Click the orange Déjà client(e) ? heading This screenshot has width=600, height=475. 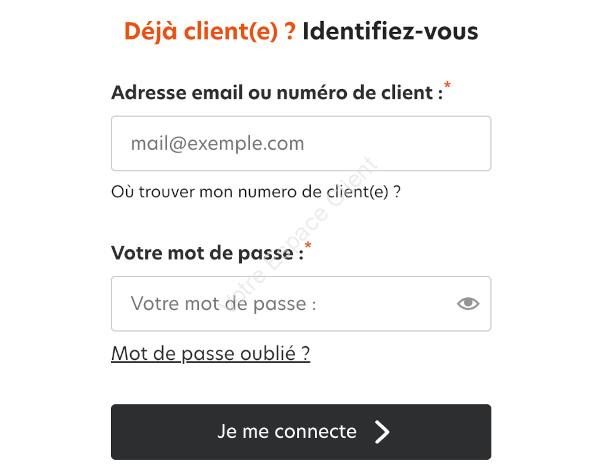click(x=210, y=31)
